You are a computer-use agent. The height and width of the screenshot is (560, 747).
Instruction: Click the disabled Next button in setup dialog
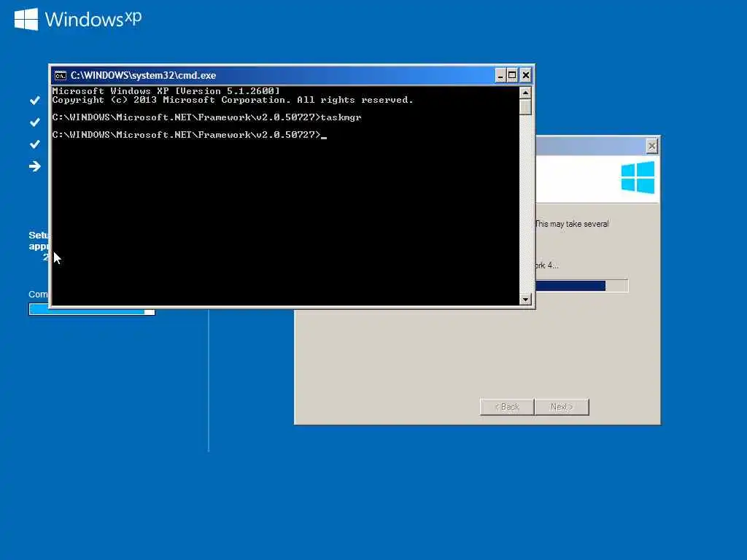[x=562, y=407]
